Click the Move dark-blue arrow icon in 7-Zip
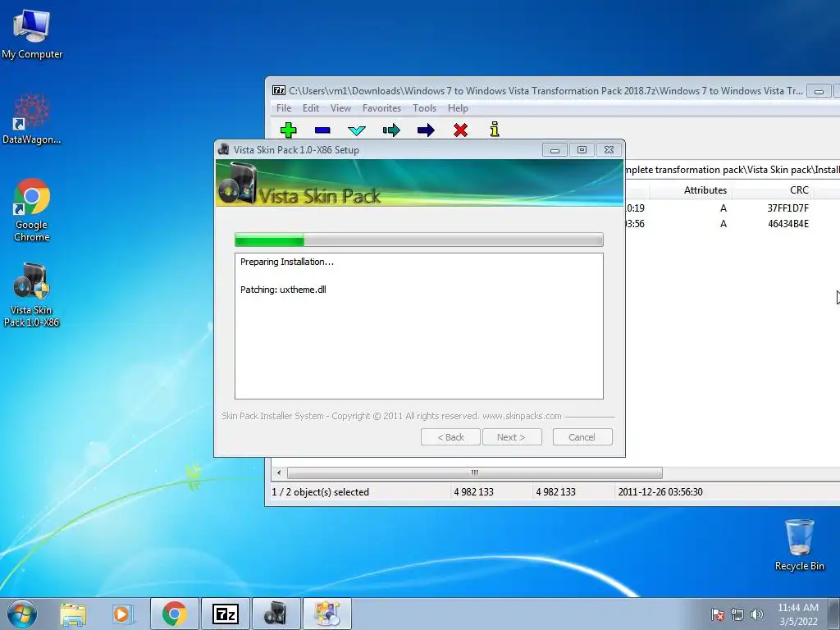840x630 pixels. pos(426,130)
